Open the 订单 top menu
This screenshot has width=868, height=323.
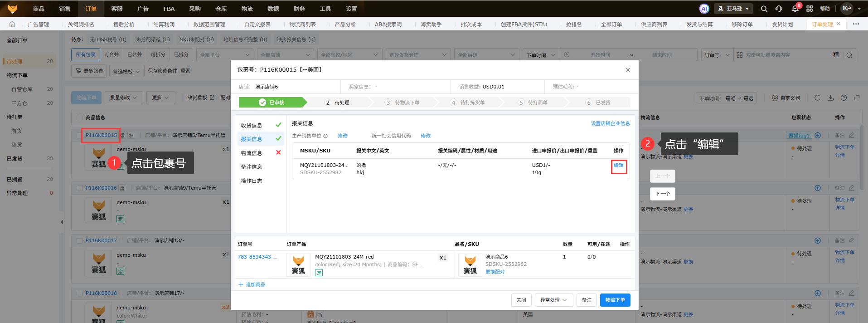91,9
